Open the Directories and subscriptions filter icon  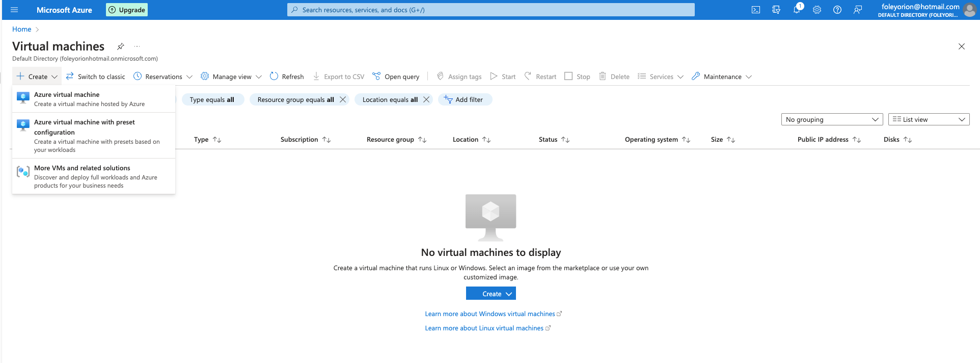coord(776,10)
